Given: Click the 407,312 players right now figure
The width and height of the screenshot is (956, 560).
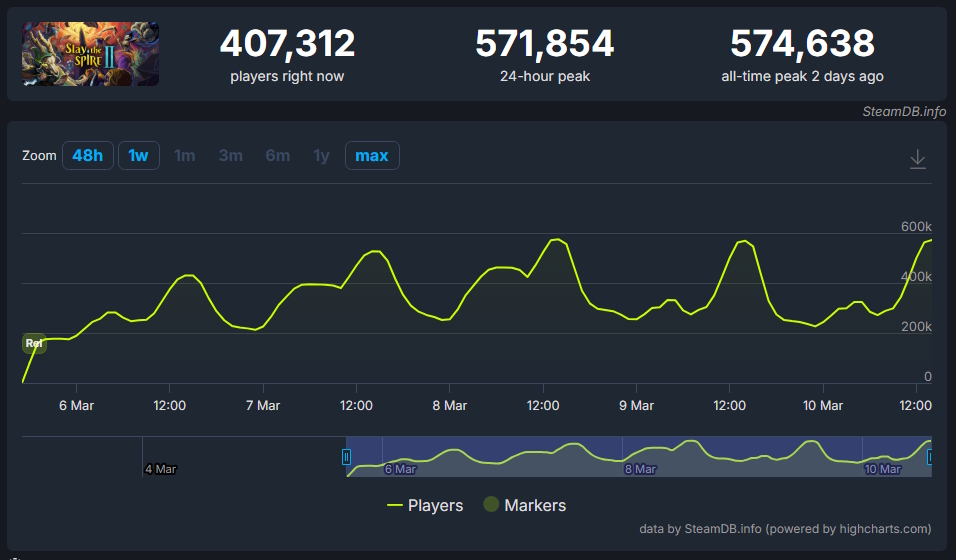Looking at the screenshot, I should coord(287,44).
